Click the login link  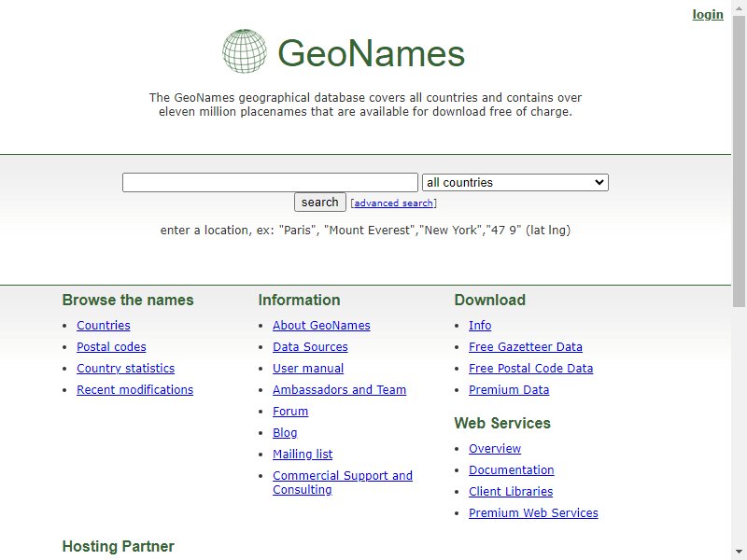(708, 15)
